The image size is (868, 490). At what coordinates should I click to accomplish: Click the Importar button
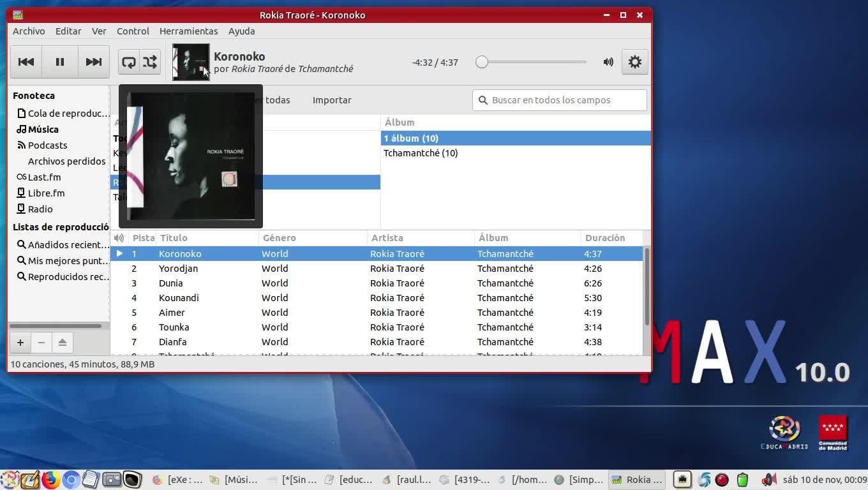(x=332, y=100)
